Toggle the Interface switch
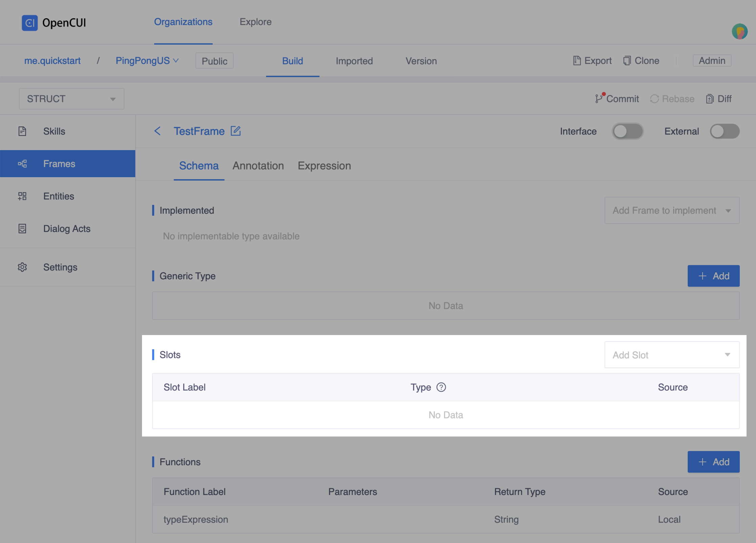 628,131
